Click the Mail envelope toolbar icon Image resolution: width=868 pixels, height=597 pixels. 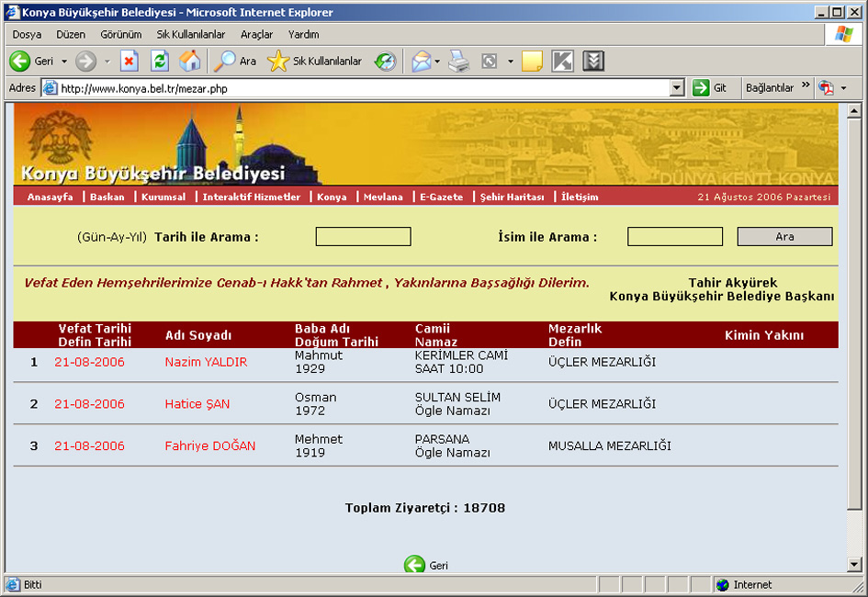(x=422, y=61)
